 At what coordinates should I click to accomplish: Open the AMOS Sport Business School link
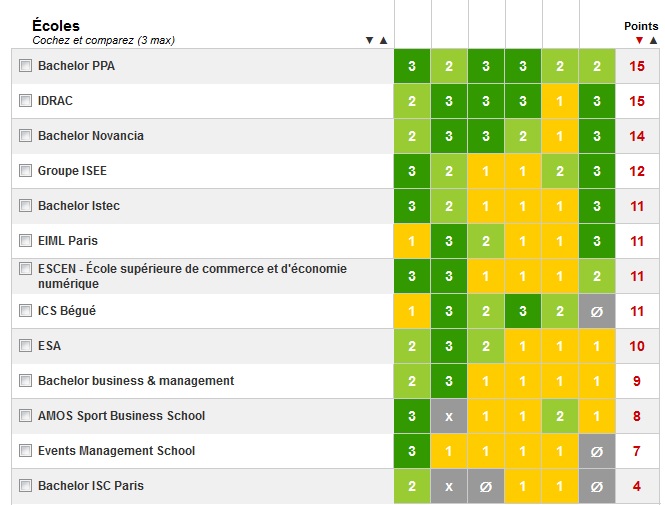(121, 416)
